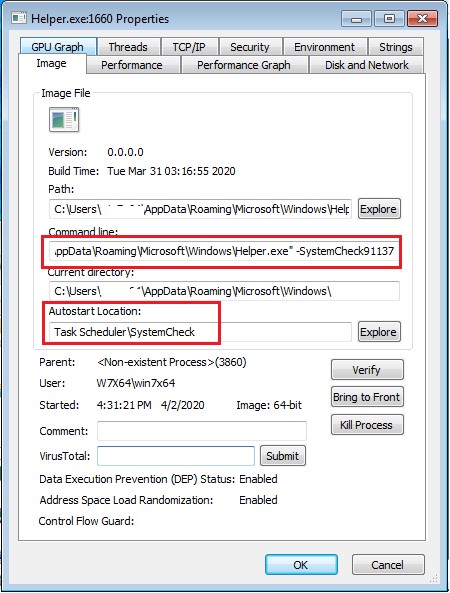Screen dimensions: 450x593
Task: Click the Verify button
Action: (367, 369)
